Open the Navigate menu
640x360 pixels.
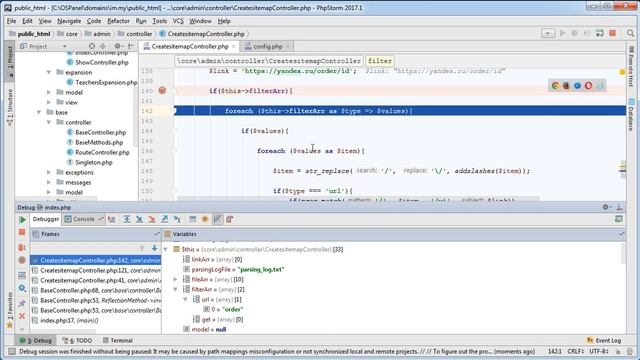(69, 21)
